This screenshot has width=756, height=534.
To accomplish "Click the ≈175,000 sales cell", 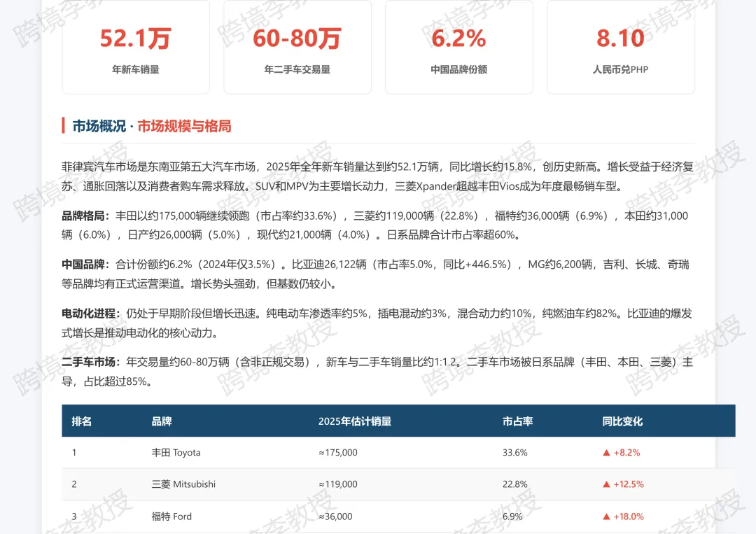I will pos(338,453).
